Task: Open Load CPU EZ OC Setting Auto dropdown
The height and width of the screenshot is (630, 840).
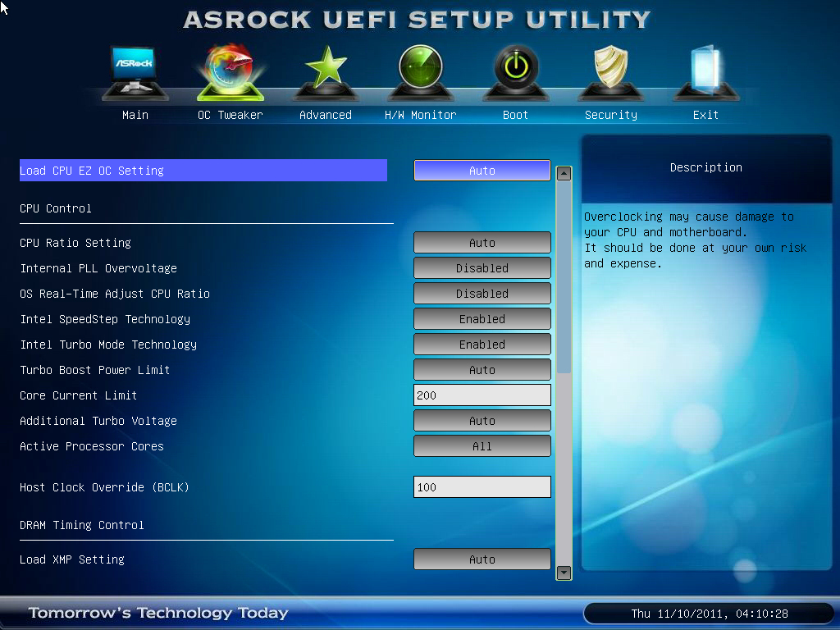Action: (482, 171)
